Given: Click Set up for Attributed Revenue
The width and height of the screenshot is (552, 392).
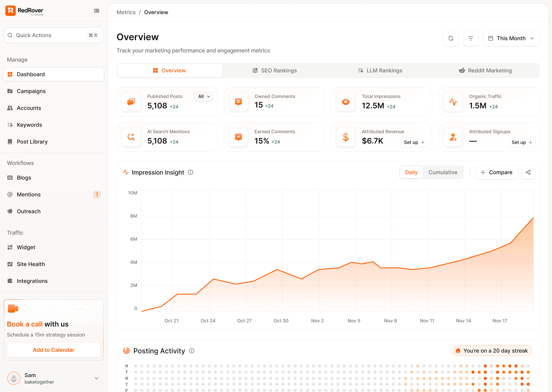Looking at the screenshot, I should point(414,142).
